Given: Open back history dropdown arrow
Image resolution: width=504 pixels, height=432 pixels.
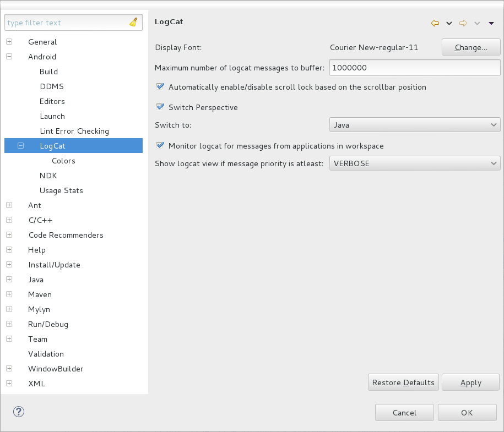Looking at the screenshot, I should [449, 23].
